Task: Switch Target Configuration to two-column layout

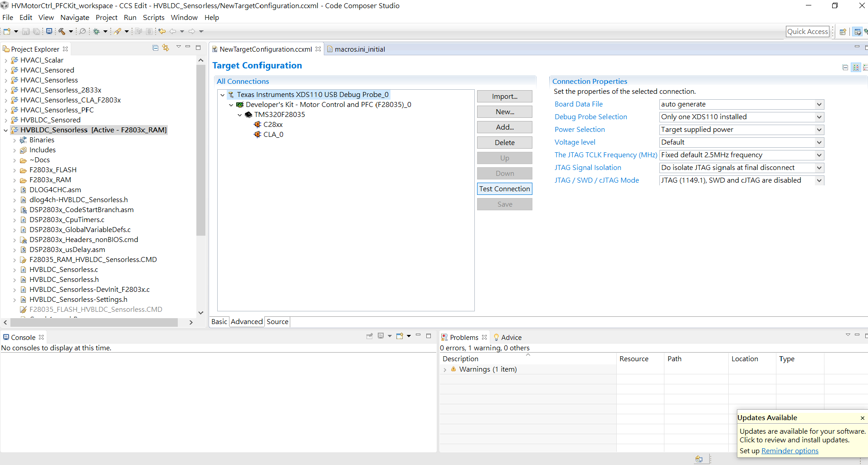Action: pos(856,68)
